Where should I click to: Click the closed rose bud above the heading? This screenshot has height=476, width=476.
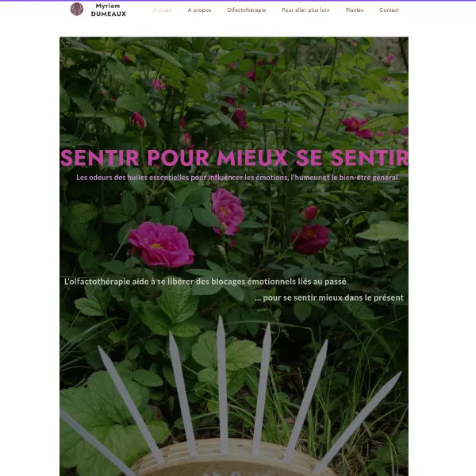[x=137, y=121]
